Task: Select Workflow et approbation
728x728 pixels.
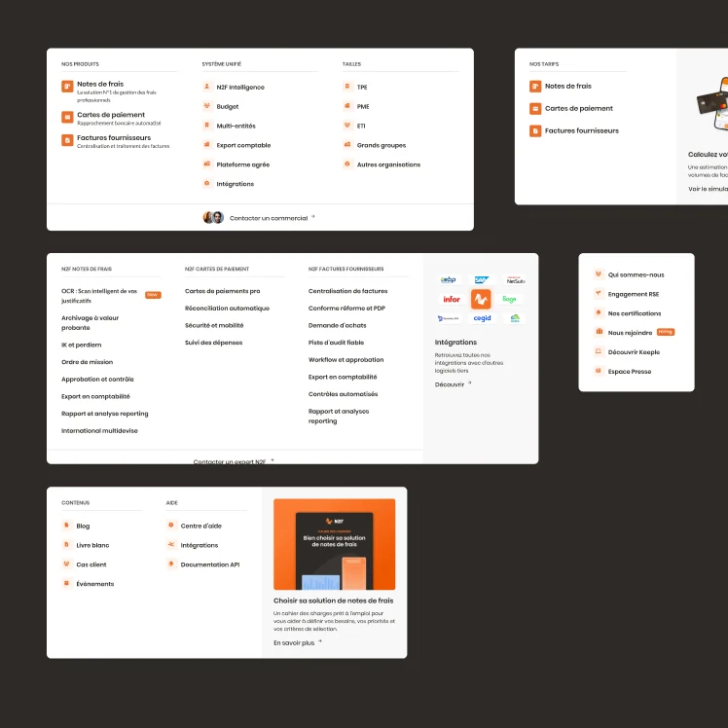Action: [x=346, y=360]
